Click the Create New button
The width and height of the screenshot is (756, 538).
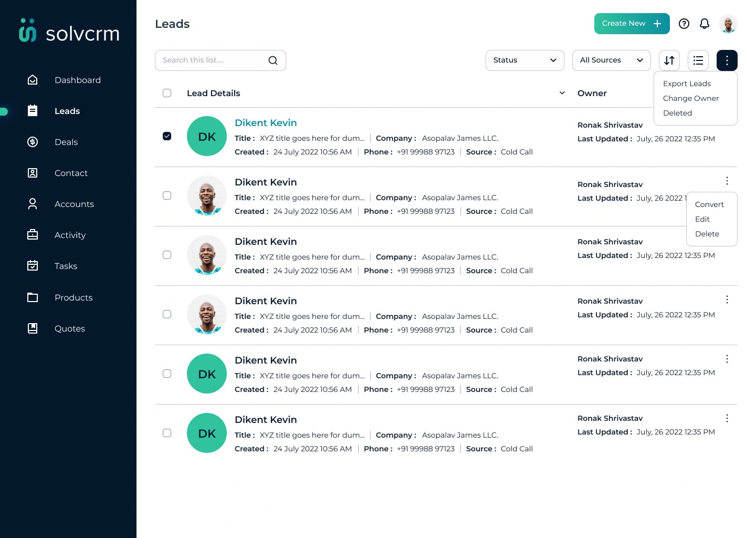click(x=632, y=24)
